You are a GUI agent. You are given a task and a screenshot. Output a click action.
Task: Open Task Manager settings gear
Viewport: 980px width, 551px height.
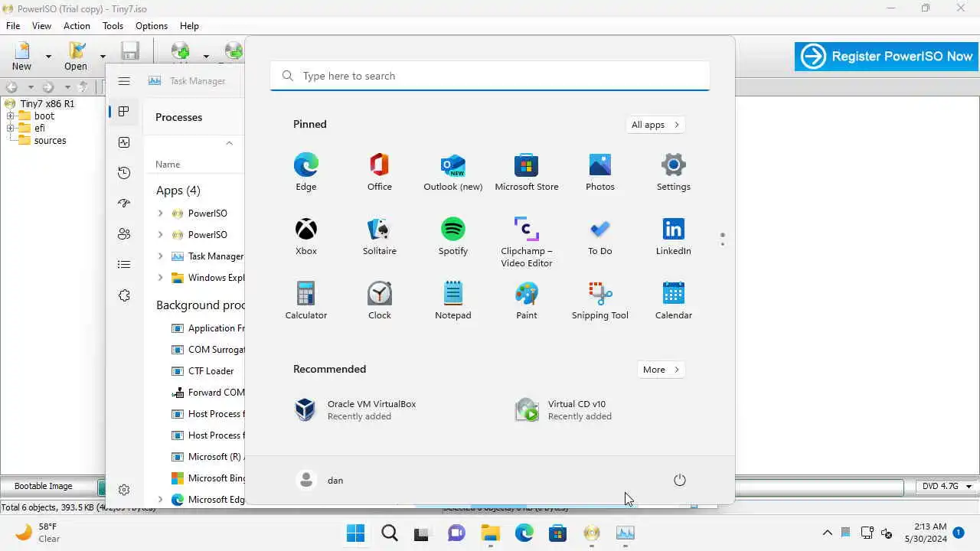point(124,490)
